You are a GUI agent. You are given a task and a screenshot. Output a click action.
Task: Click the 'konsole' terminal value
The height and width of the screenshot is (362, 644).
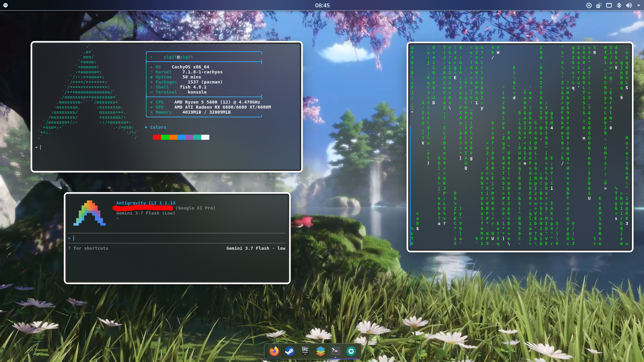tap(197, 92)
